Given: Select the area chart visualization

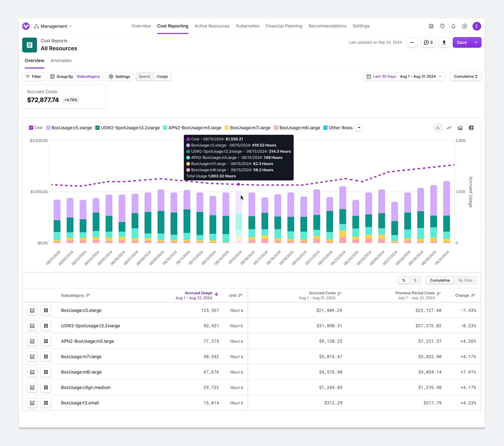Looking at the screenshot, I should click(460, 128).
